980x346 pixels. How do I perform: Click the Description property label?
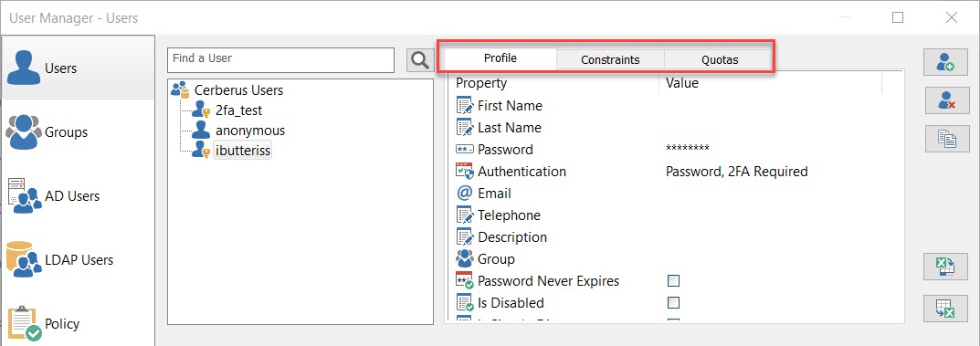[512, 236]
